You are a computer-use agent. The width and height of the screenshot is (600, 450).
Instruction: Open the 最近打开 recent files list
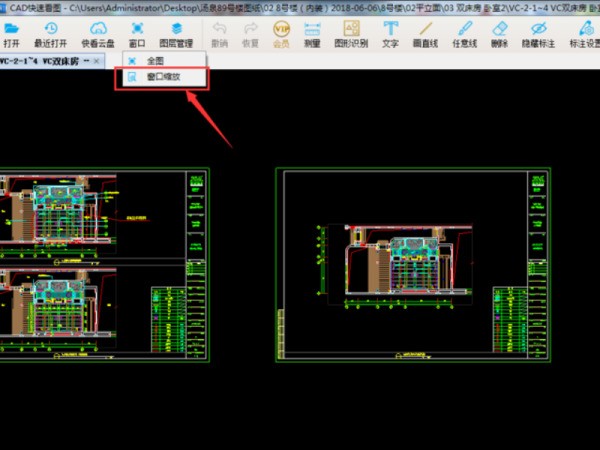[x=51, y=34]
